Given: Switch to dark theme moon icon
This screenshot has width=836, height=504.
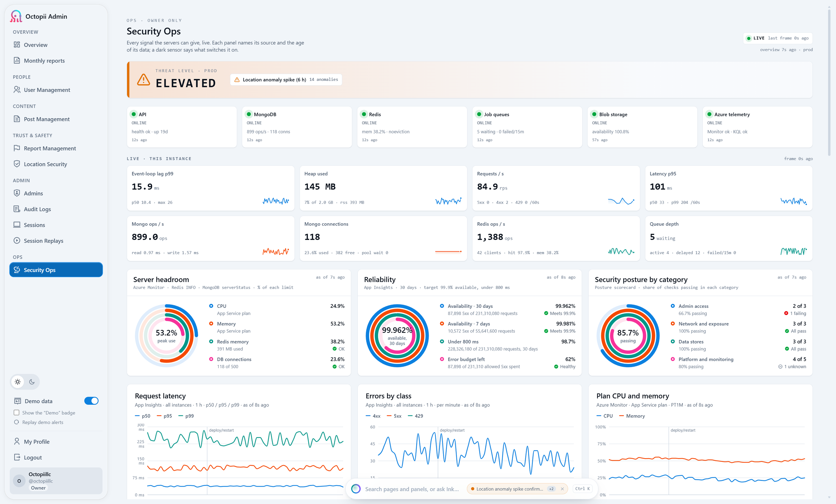Looking at the screenshot, I should click(x=32, y=382).
